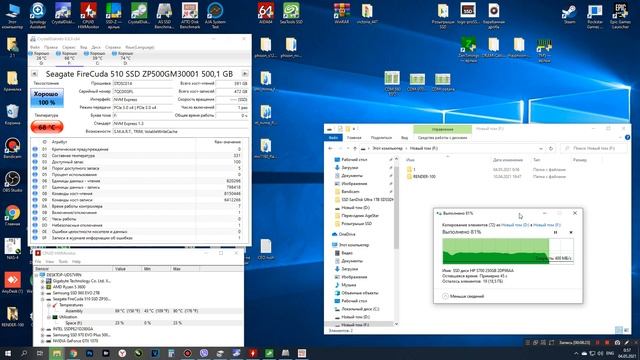Open the Сервис menu in CrystalDiskInfo
This screenshot has width=640, height=360.
69,47
